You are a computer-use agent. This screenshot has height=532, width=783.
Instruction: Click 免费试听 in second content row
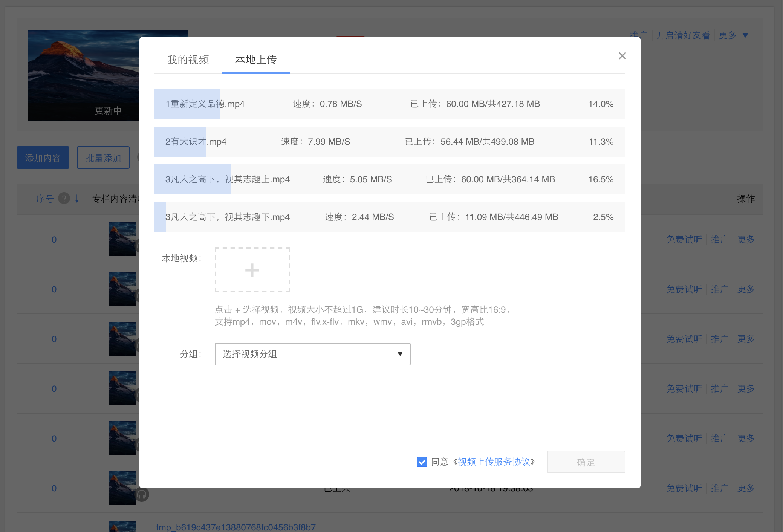(684, 289)
